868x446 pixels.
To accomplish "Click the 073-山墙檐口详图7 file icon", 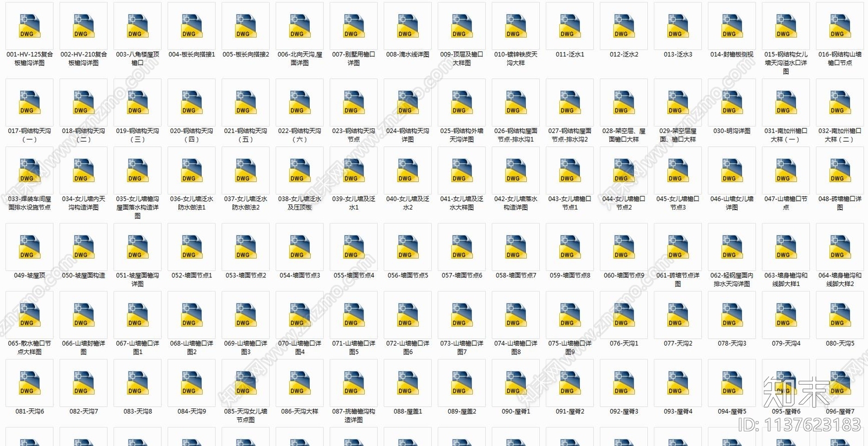I will (x=462, y=315).
